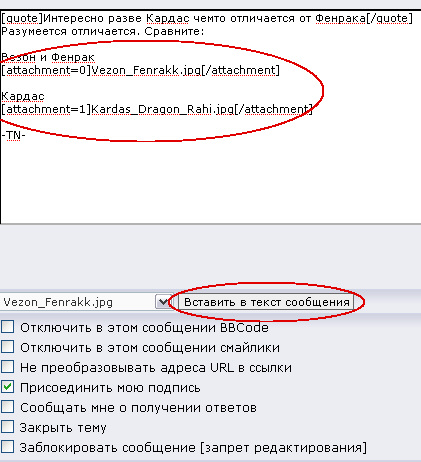Viewport: 421px width, 462px height.
Task: Click empty area below '-TN-' in message box
Action: [x=210, y=183]
